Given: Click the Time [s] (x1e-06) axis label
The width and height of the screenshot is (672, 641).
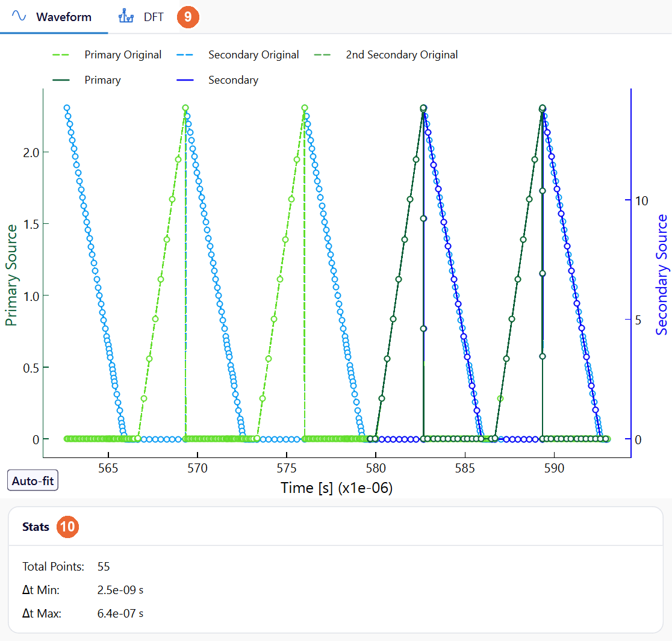Looking at the screenshot, I should [x=337, y=488].
